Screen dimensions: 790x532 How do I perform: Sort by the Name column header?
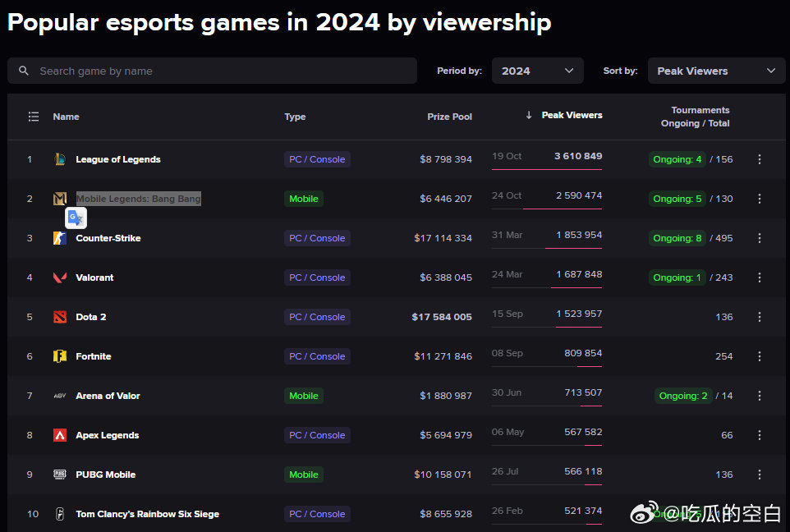tap(66, 117)
